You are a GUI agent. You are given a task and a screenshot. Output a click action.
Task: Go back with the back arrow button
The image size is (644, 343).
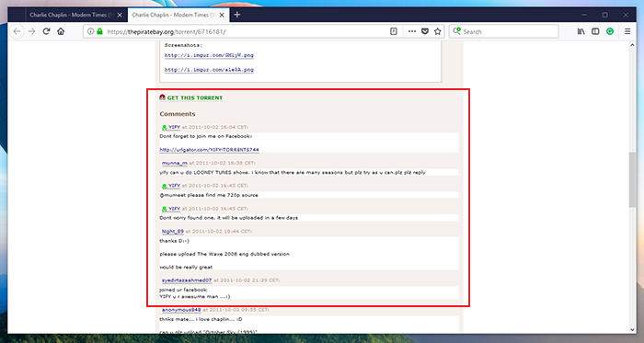pos(17,31)
